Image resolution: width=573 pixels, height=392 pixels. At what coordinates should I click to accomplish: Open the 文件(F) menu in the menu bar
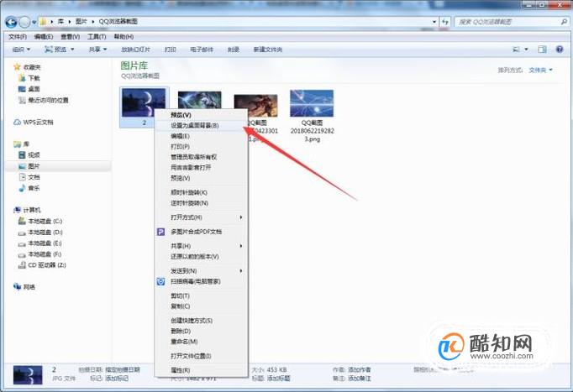(18, 37)
